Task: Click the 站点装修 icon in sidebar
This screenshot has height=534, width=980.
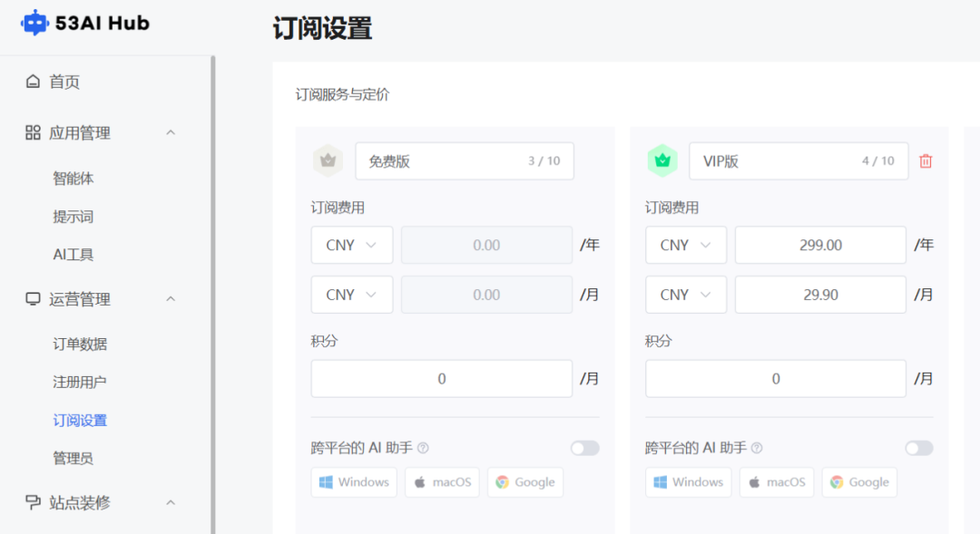Action: (x=31, y=502)
